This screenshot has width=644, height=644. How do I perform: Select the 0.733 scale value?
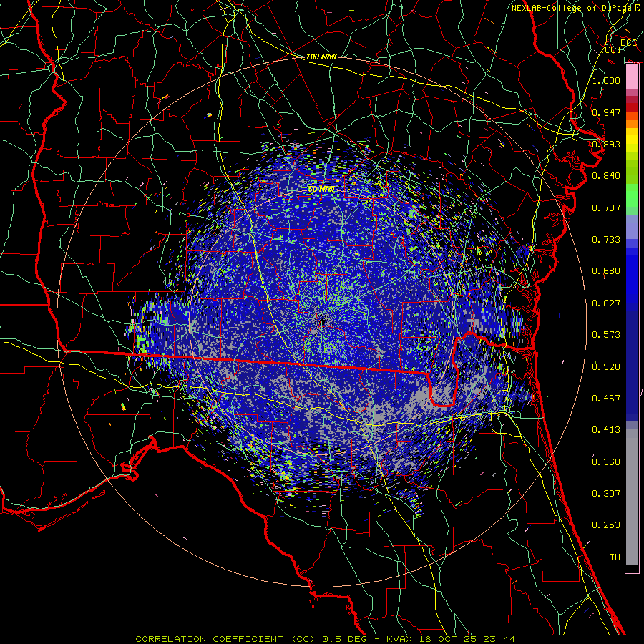pos(606,240)
